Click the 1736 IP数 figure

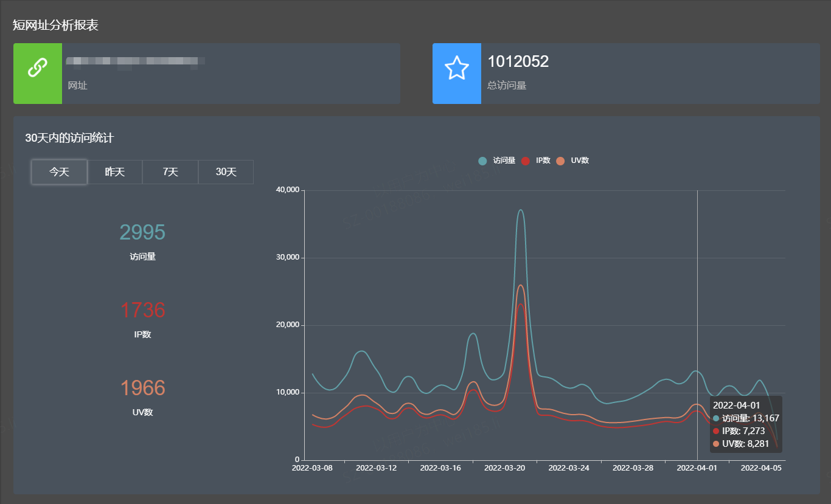[x=142, y=310]
